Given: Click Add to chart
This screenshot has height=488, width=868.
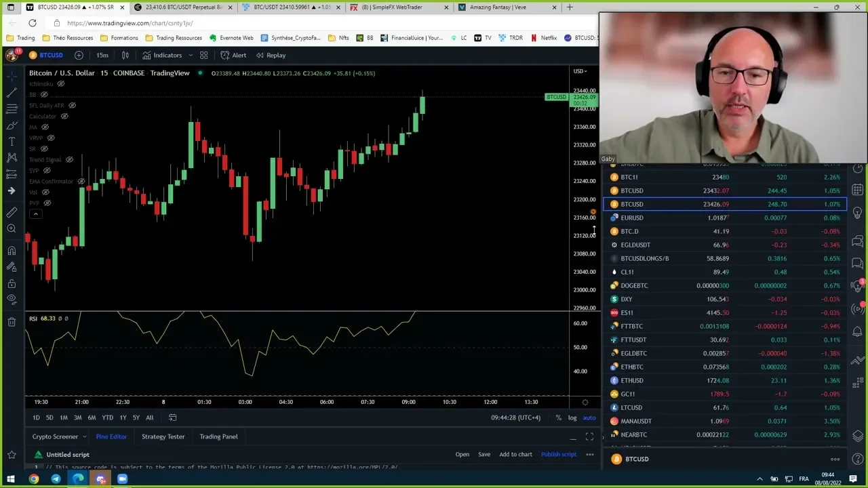Looking at the screenshot, I should click(515, 454).
